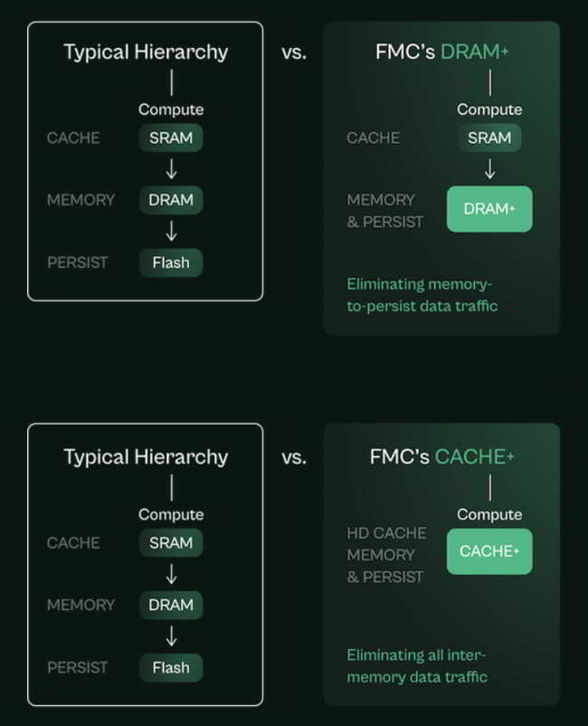The width and height of the screenshot is (588, 726).
Task: Click the green CACHE+ box
Action: (489, 551)
